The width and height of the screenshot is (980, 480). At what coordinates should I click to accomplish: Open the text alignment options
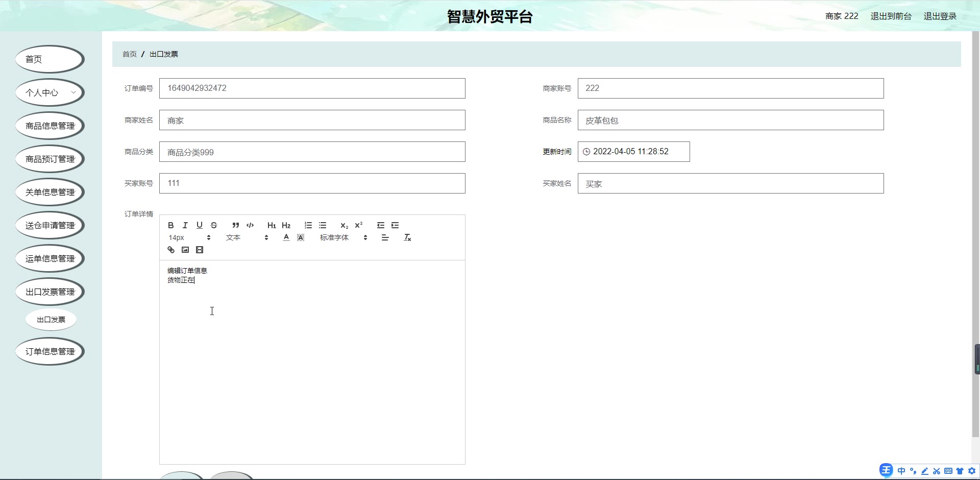tap(385, 237)
